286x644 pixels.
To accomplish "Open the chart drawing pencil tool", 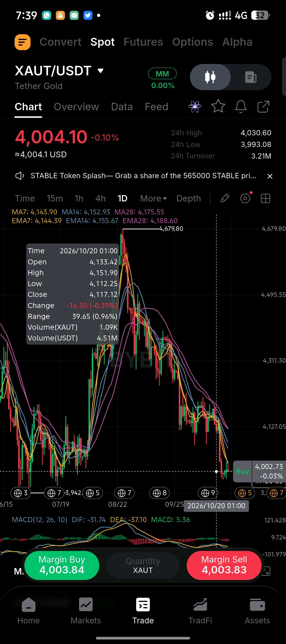I will [x=225, y=198].
